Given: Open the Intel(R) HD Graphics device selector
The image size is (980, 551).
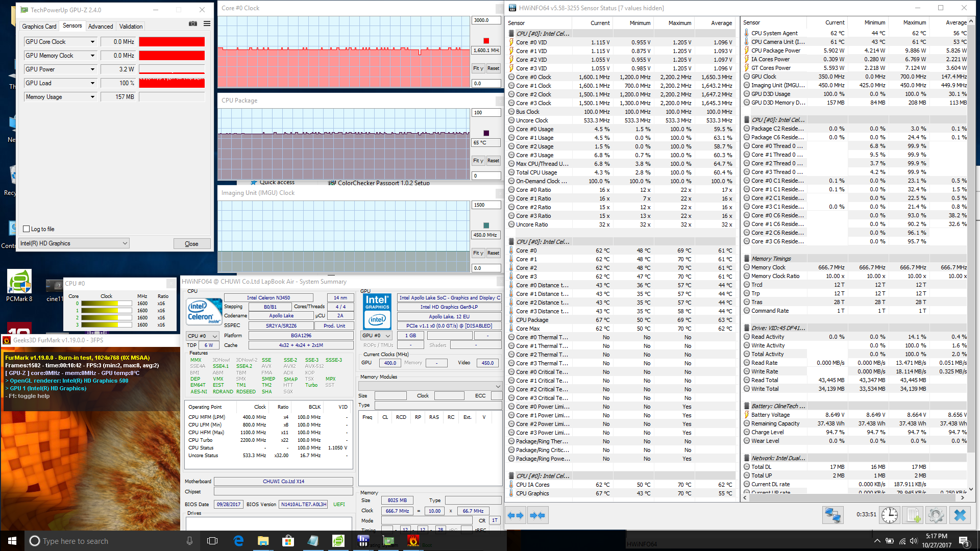Looking at the screenshot, I should (73, 243).
